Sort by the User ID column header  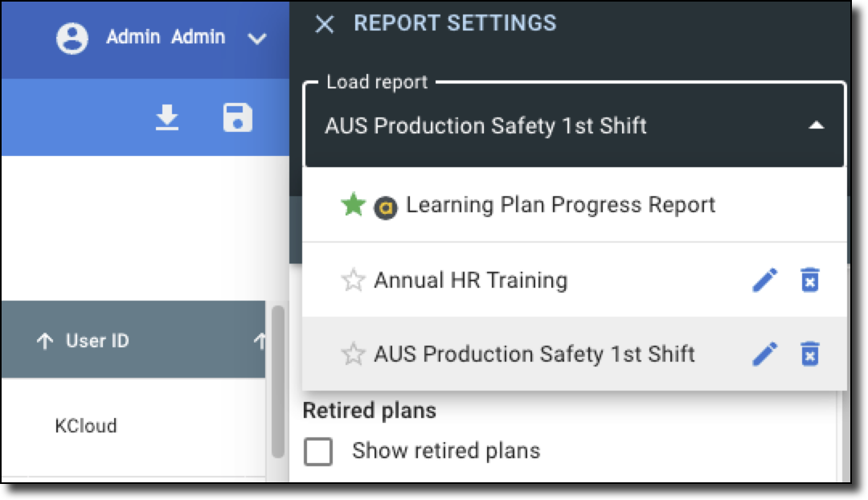[x=96, y=341]
